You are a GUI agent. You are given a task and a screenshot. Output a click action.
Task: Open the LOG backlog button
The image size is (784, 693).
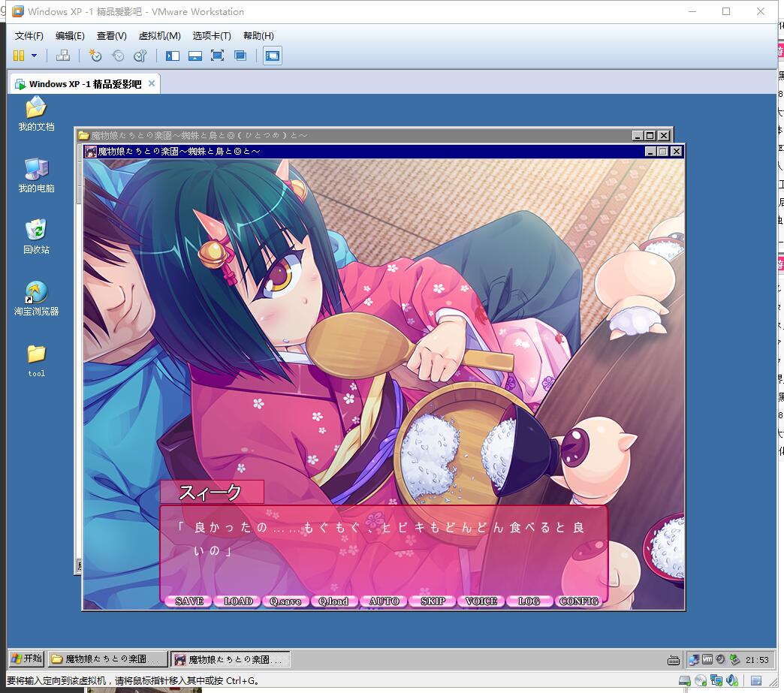point(529,601)
